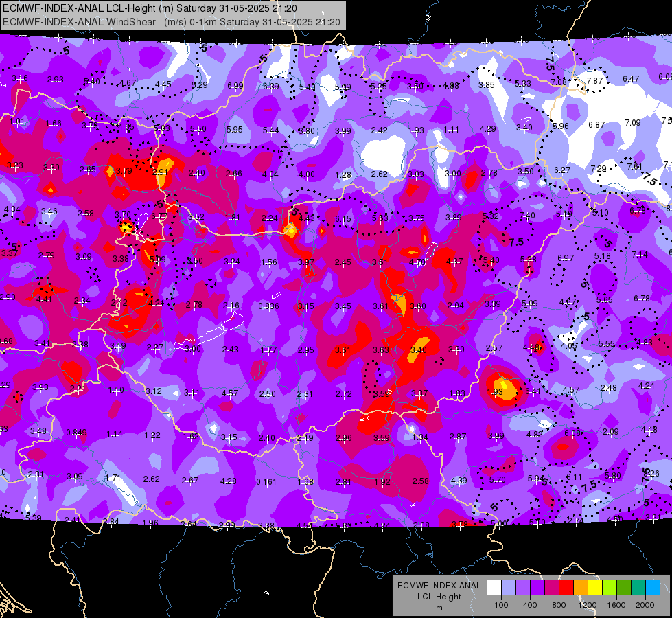Click wind shear value '7.87'

tap(594, 80)
